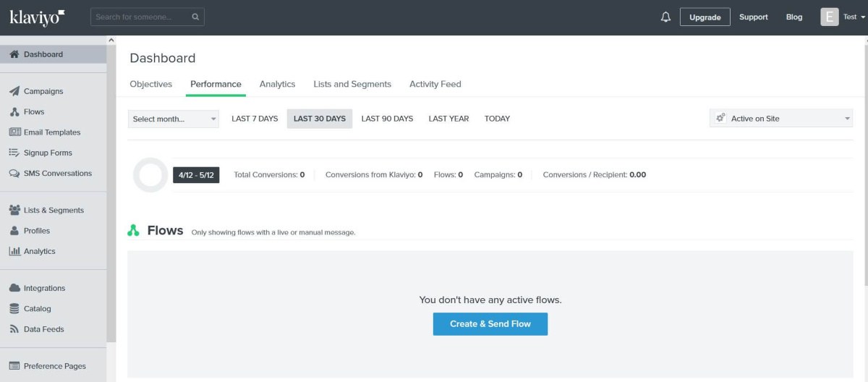This screenshot has height=382, width=868.
Task: Click the SMS Conversations chat icon
Action: 14,174
